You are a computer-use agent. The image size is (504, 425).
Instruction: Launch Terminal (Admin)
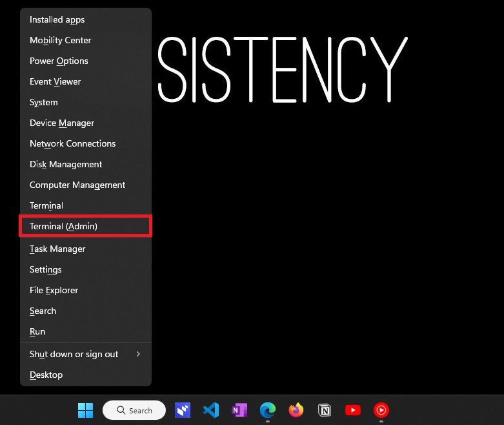coord(86,226)
